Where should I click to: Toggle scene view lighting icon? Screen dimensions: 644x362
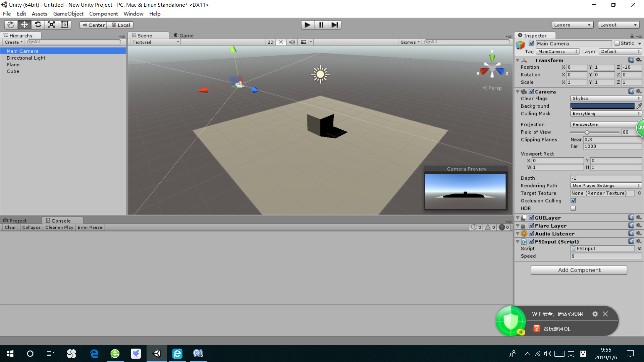[281, 42]
